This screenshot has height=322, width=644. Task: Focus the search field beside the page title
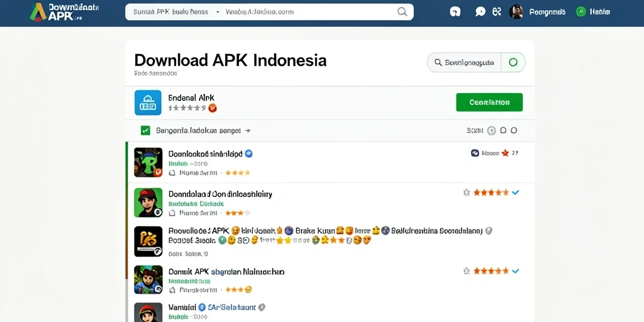(464, 62)
